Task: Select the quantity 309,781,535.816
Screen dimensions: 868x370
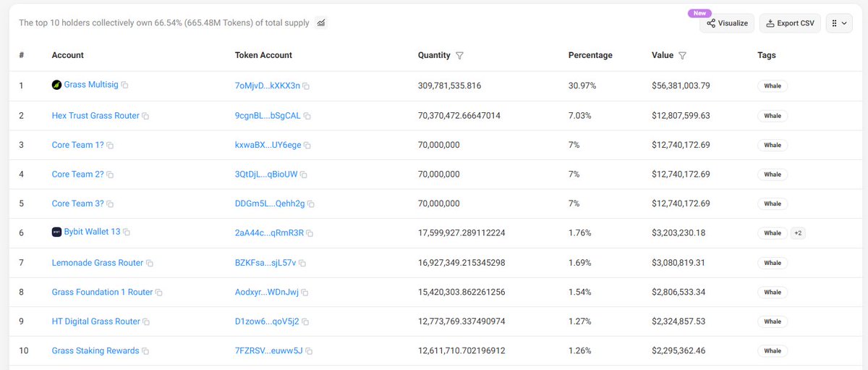Action: coord(449,85)
